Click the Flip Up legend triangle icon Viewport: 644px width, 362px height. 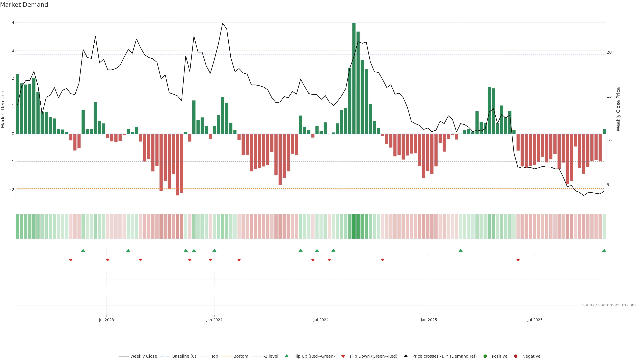(x=286, y=356)
